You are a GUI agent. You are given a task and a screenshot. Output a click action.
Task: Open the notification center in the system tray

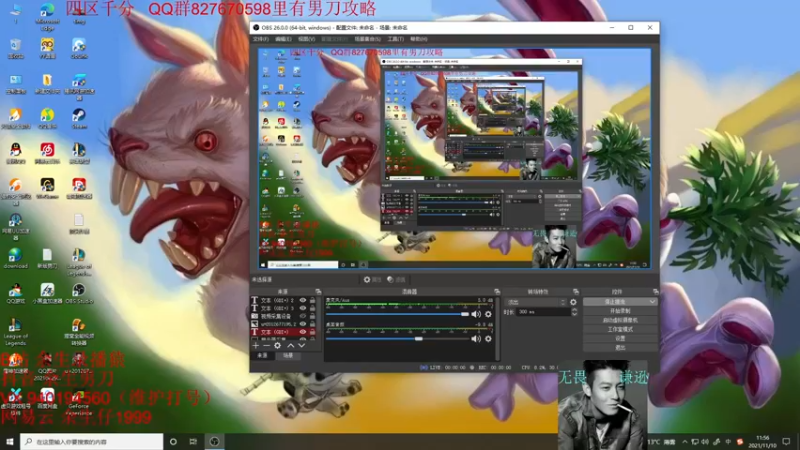pyautogui.click(x=786, y=441)
